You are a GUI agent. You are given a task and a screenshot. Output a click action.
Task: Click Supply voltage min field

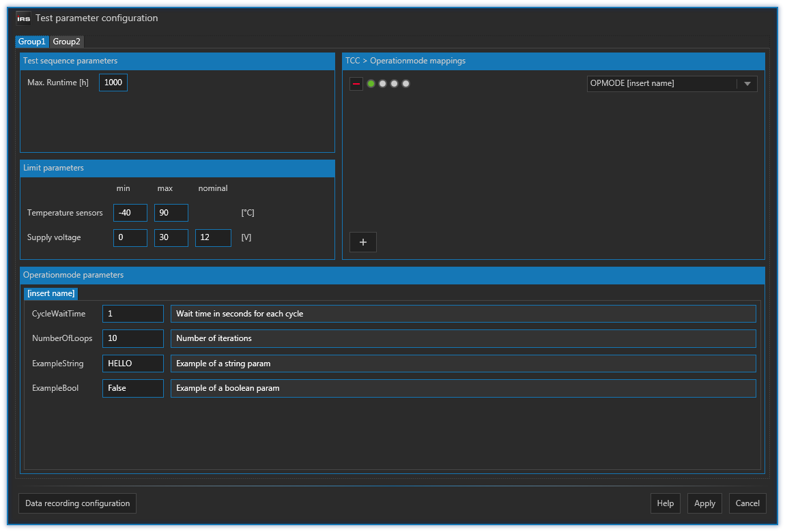[130, 237]
